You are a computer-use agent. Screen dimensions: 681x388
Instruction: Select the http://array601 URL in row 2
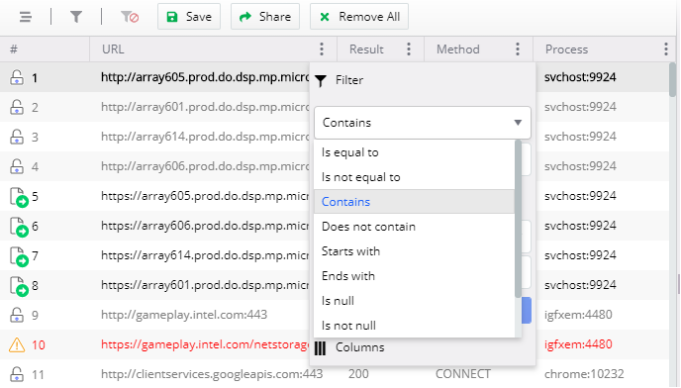[x=205, y=107]
